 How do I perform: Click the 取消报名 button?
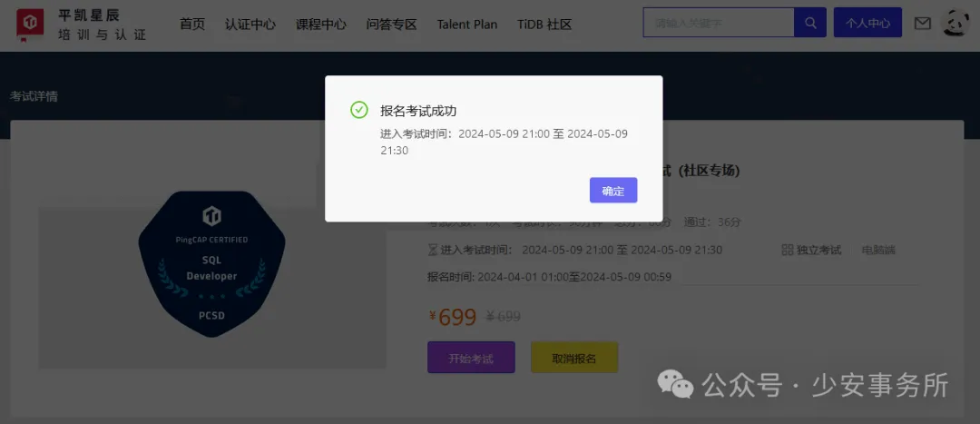(x=573, y=358)
